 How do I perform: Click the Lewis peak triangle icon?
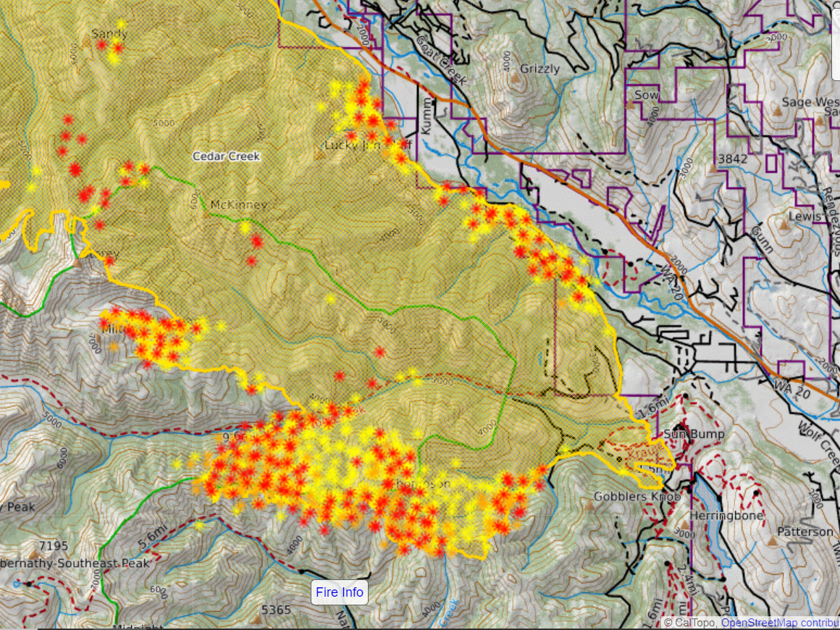click(784, 226)
